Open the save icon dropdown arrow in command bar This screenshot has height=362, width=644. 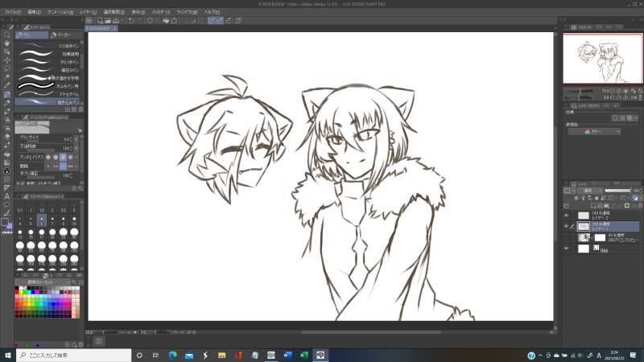[122, 20]
